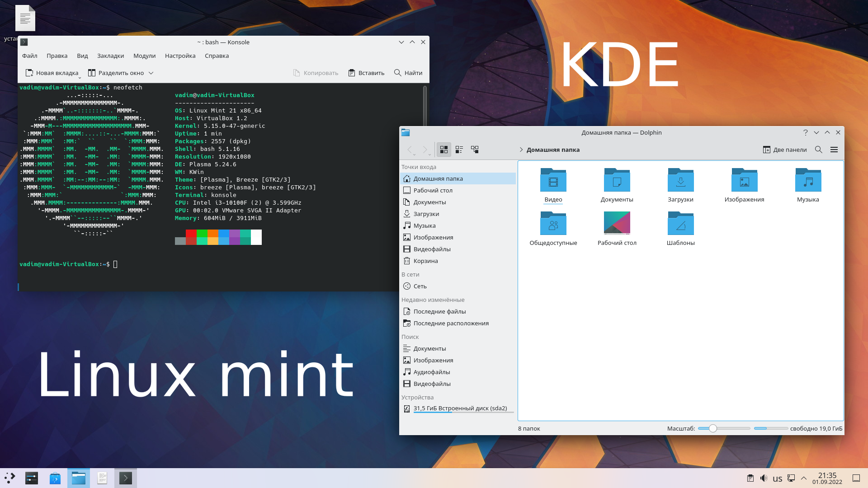Viewport: 868px width, 488px height.
Task: Open the Файл menu in Konsole
Action: tap(29, 56)
